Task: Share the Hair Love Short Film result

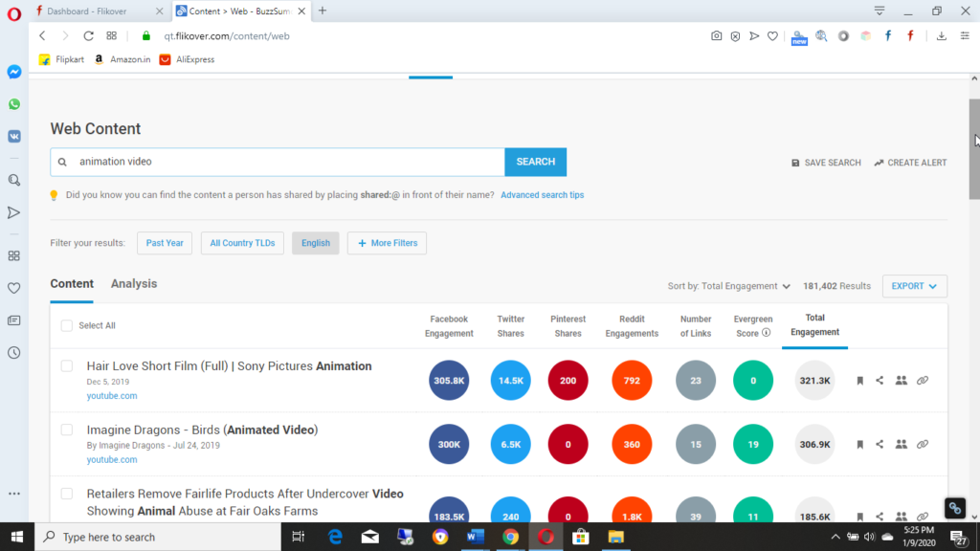Action: pyautogui.click(x=880, y=381)
